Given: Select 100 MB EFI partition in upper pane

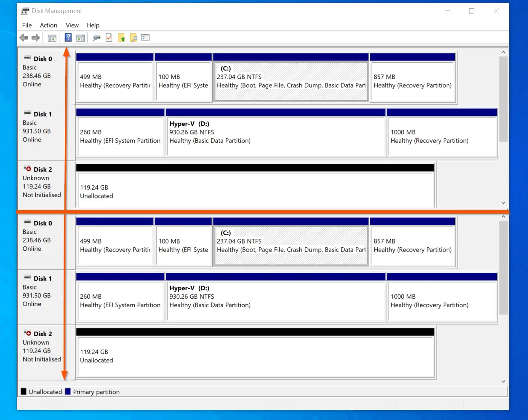Looking at the screenshot, I should coord(183,78).
